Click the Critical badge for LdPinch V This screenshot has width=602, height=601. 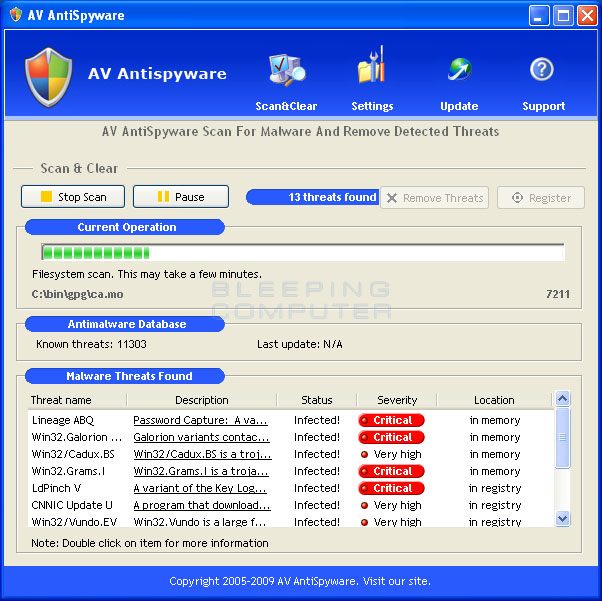click(391, 488)
